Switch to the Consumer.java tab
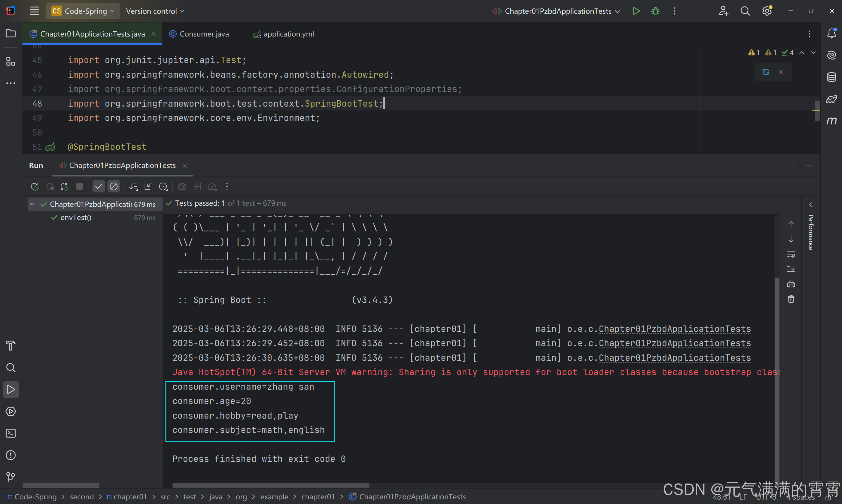The width and height of the screenshot is (842, 504). [204, 34]
